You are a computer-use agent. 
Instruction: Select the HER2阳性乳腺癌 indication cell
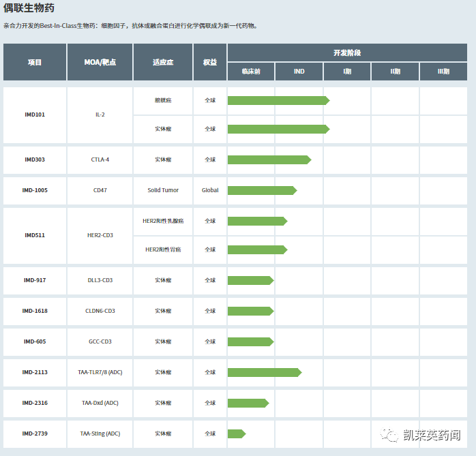click(163, 221)
